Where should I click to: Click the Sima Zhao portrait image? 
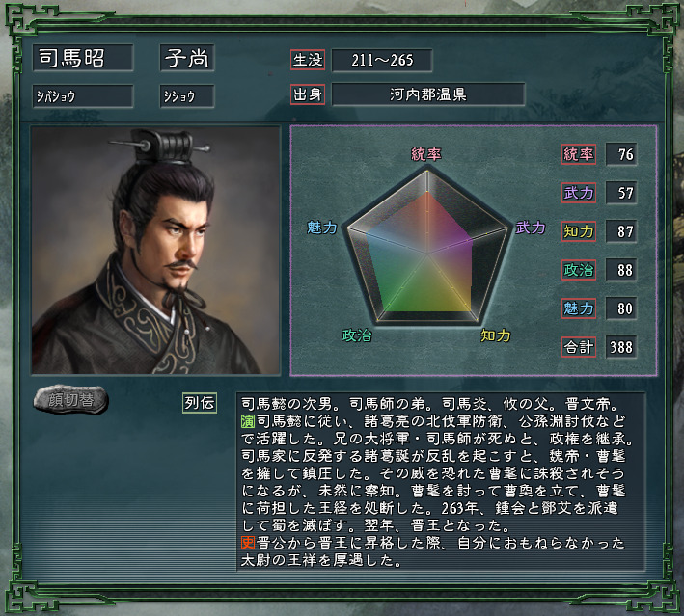click(155, 251)
